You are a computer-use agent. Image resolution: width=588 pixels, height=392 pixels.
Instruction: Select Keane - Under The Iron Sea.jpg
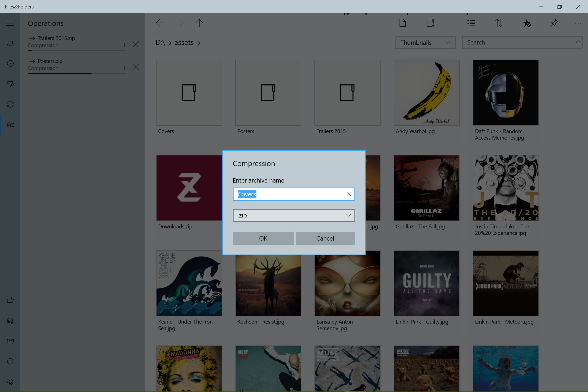click(189, 283)
